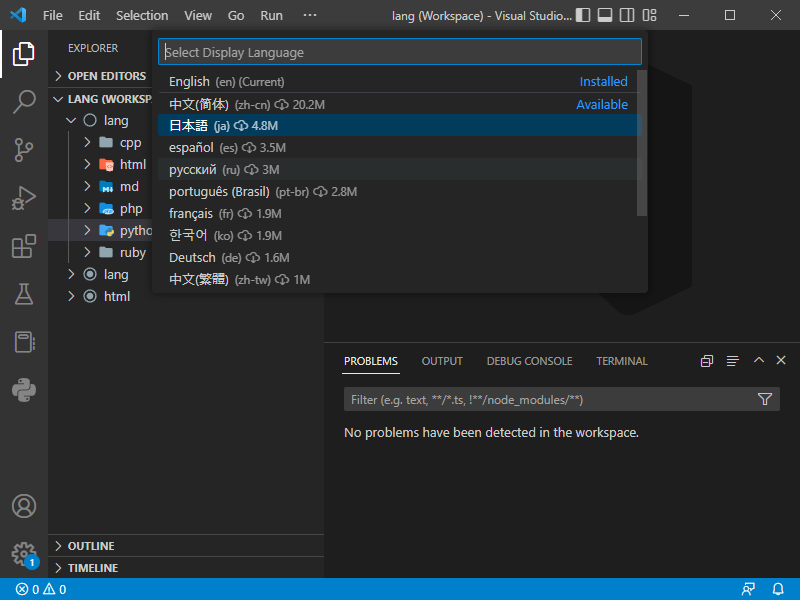Expand the OUTLINE section
This screenshot has width=800, height=600.
pyautogui.click(x=186, y=546)
